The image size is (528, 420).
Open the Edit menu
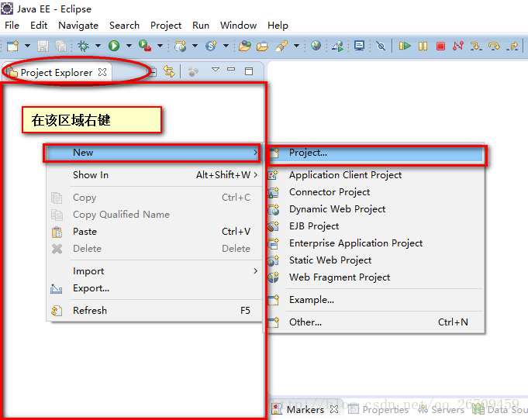tap(39, 26)
